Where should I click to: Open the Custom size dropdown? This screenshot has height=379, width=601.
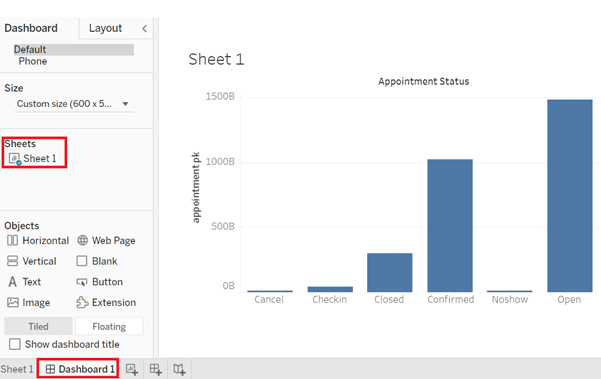pyautogui.click(x=73, y=104)
